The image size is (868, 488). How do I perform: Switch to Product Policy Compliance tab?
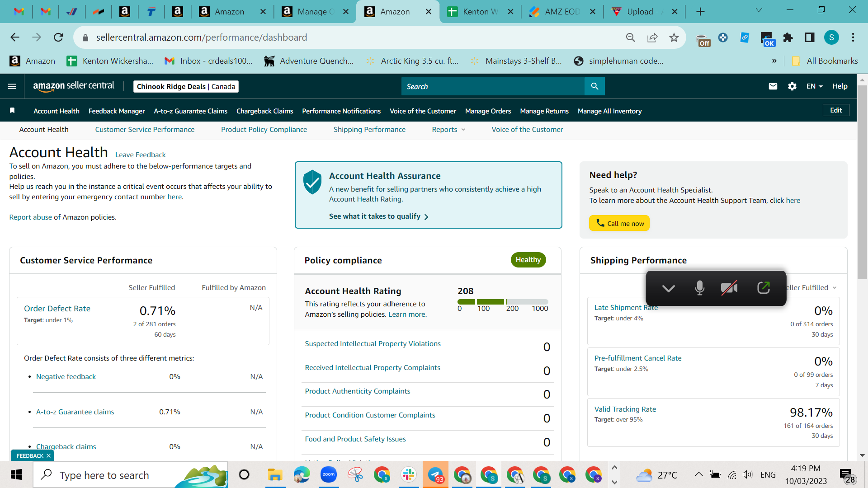click(264, 130)
